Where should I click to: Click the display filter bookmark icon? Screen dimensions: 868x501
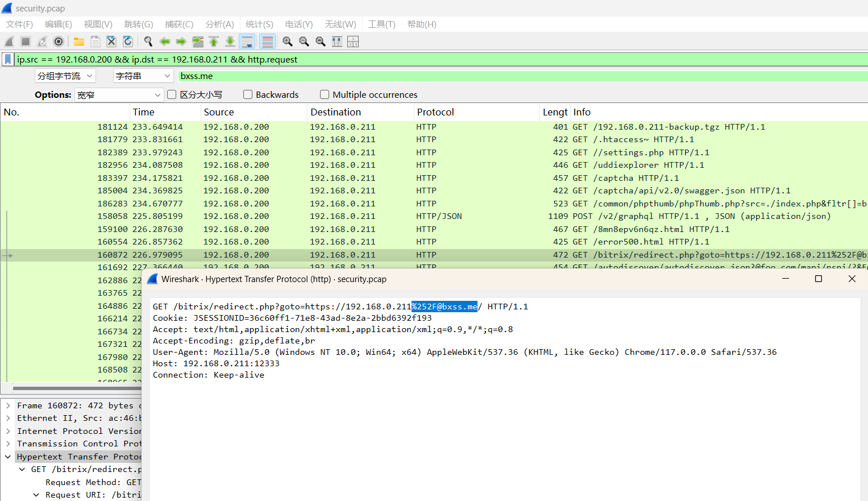[8, 59]
